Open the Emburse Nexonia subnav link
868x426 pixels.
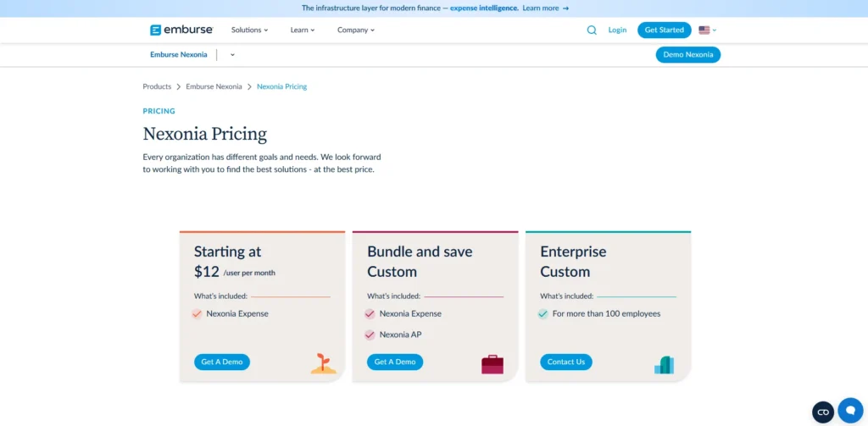click(178, 55)
